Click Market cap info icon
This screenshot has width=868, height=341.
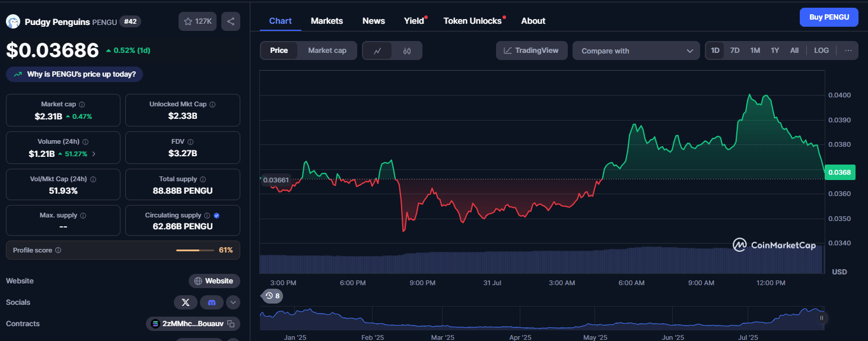click(82, 104)
